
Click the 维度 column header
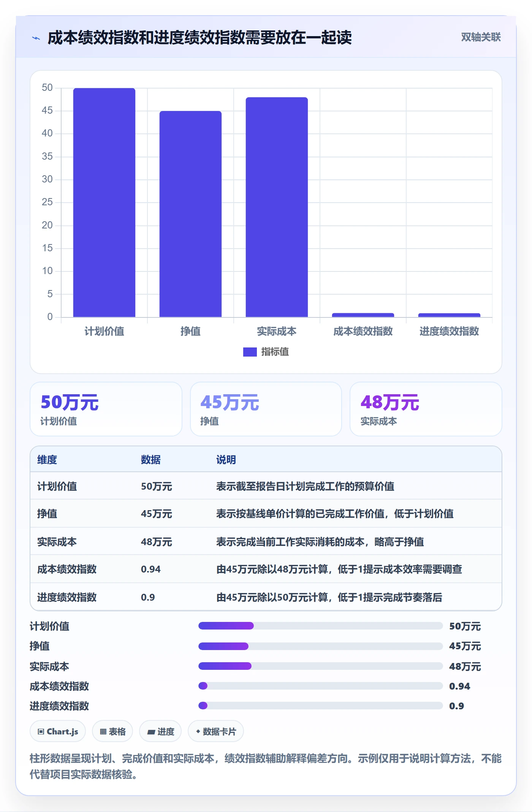(47, 460)
